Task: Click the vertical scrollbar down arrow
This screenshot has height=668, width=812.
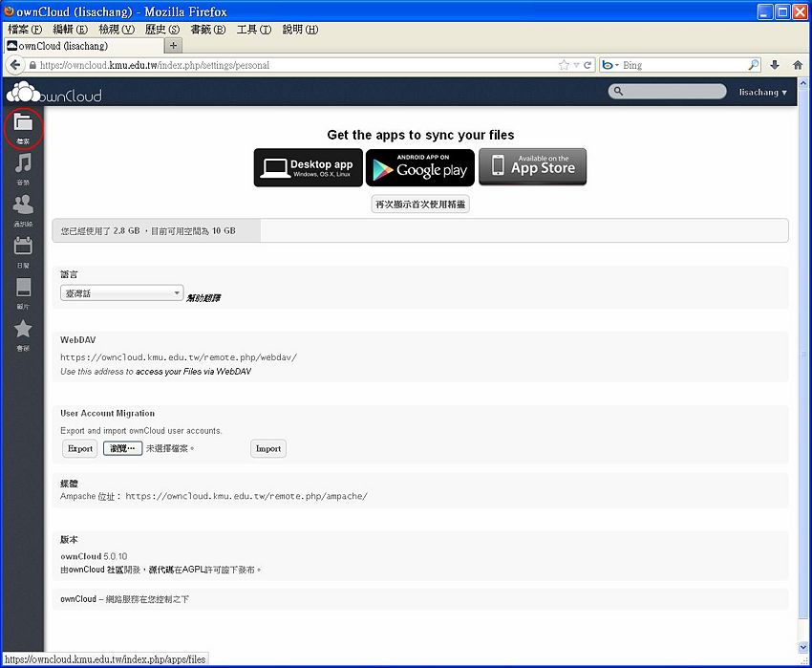Action: click(x=803, y=647)
